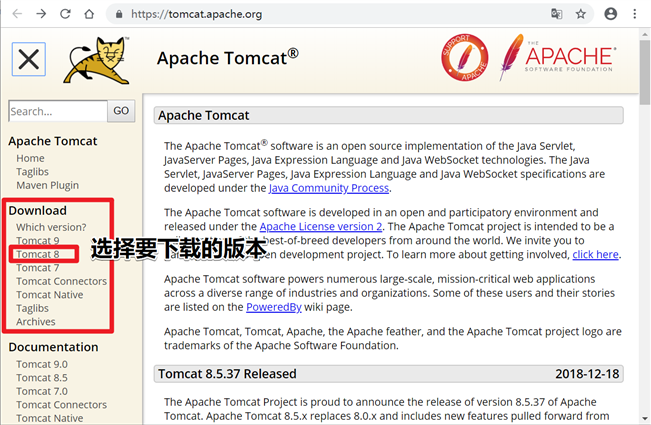View site security via the padlock icon
651x425 pixels.
[119, 15]
